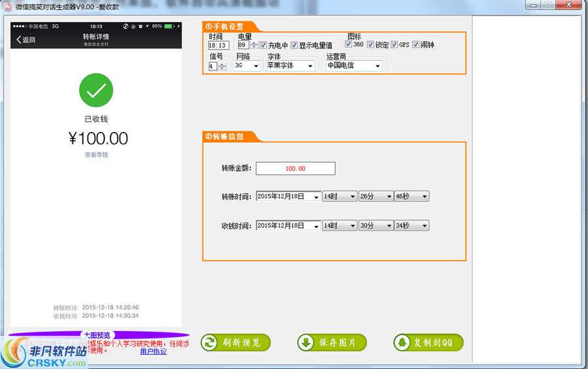Open the carrier dropdown showing 中国电信
The height and width of the screenshot is (369, 588).
[x=354, y=65]
